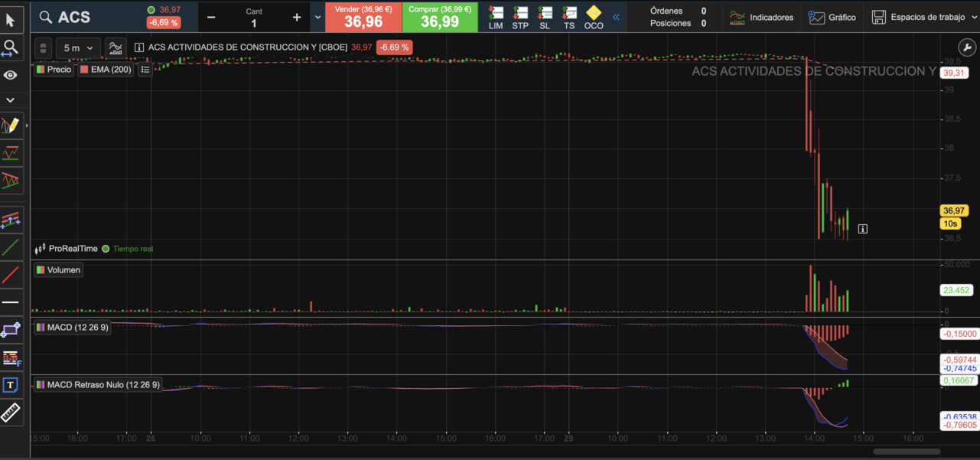Click the -6,69 % change badge under the price

164,23
